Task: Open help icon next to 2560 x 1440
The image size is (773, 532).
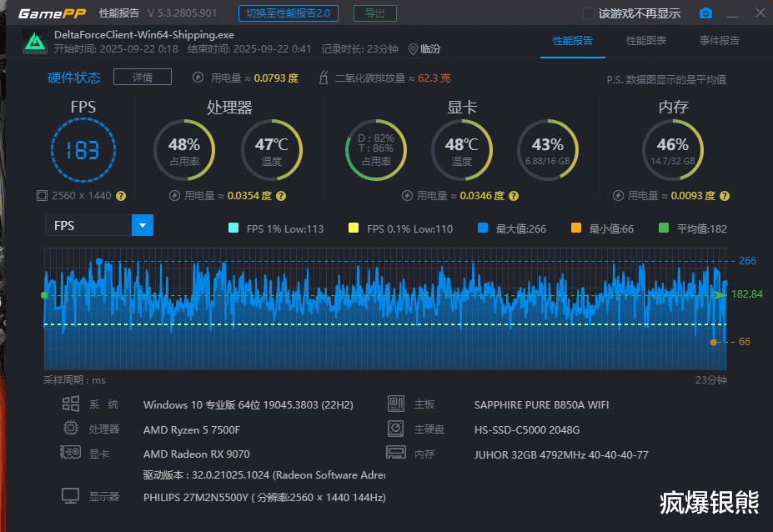Action: (x=121, y=196)
